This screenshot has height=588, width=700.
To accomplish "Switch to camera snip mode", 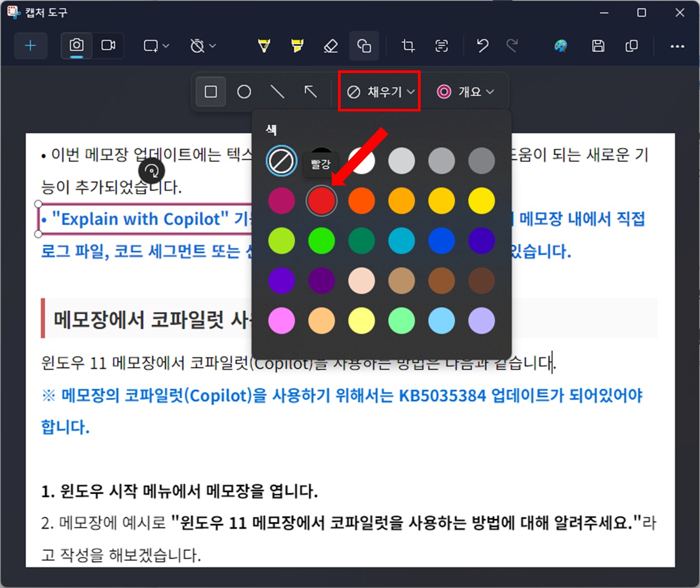I will click(x=77, y=46).
